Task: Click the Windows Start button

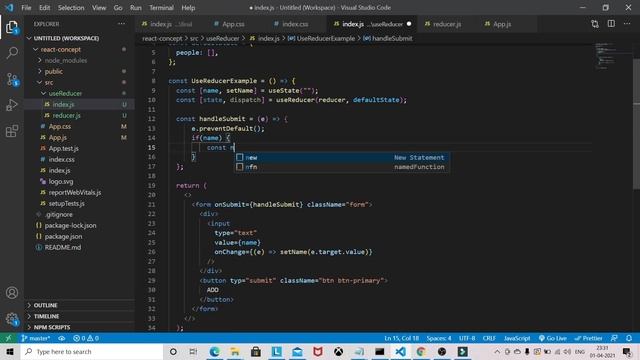Action: (10, 351)
